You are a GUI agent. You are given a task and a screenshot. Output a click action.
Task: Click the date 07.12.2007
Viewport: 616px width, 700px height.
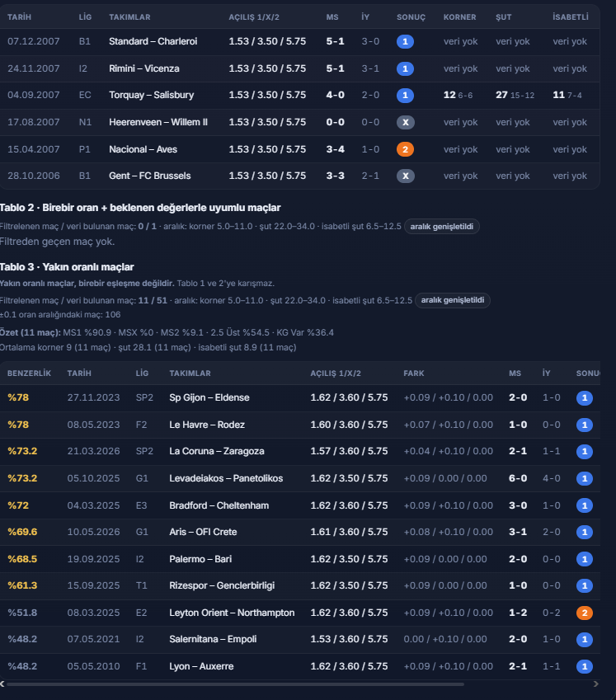[x=34, y=41]
